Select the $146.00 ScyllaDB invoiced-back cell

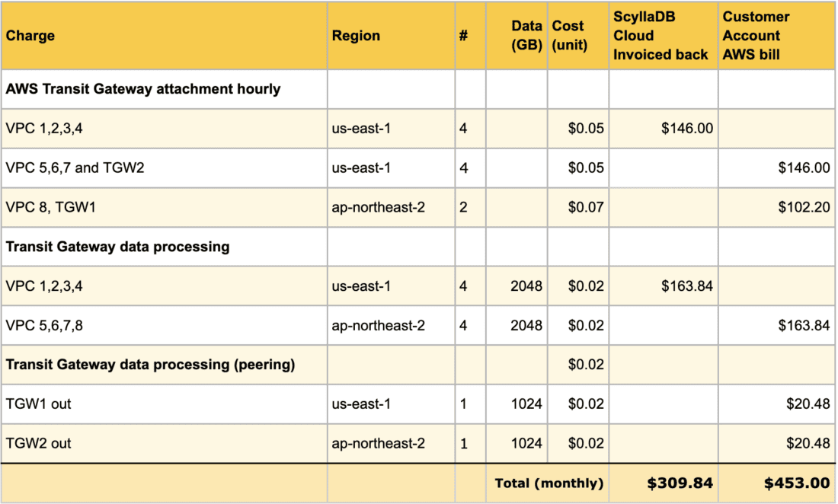click(x=664, y=128)
